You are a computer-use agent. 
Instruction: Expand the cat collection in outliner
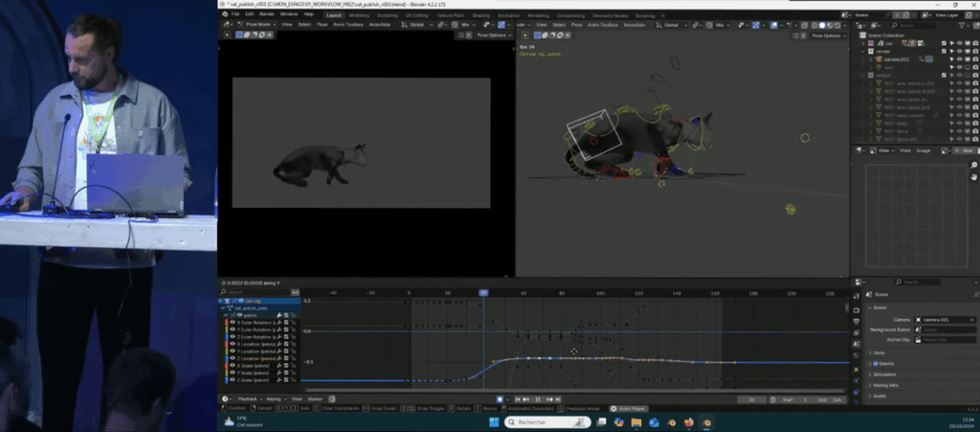863,43
